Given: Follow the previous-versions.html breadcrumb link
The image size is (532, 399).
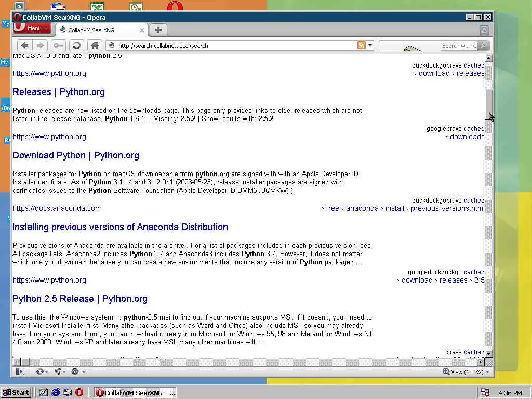Looking at the screenshot, I should coord(447,208).
